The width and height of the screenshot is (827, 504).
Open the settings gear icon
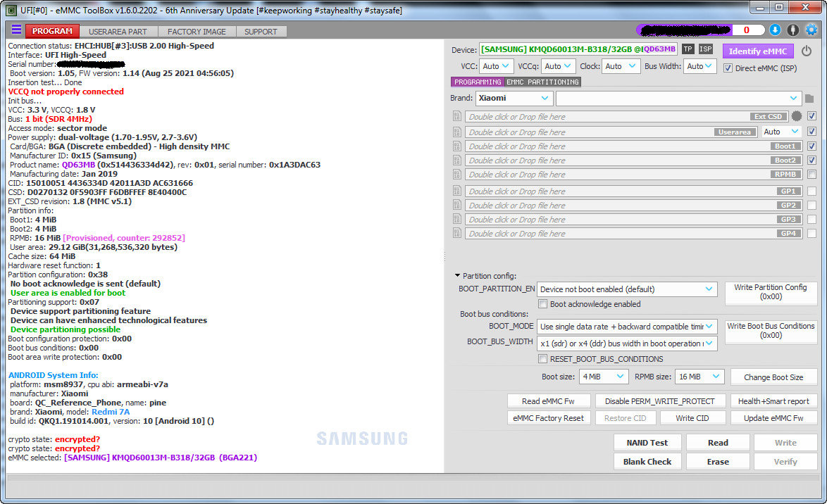[x=812, y=30]
